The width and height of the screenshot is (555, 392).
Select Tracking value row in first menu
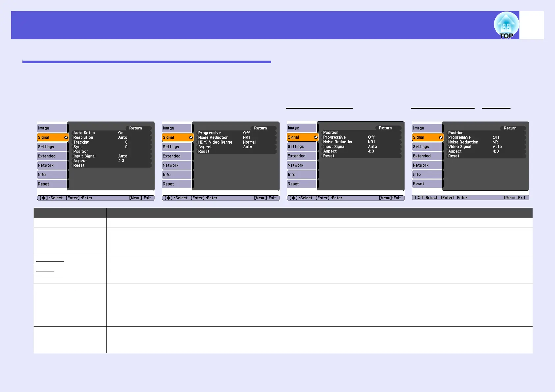point(111,142)
